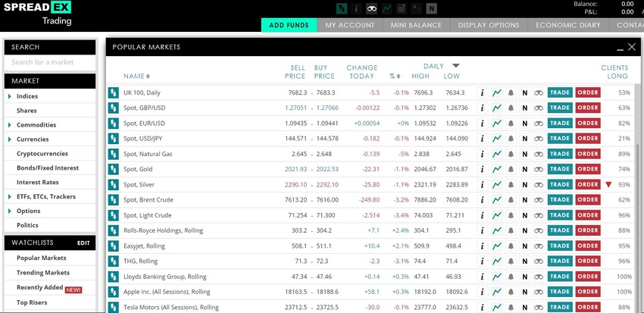
Task: Click TRADE button for Tesla Motors row
Action: click(x=560, y=307)
